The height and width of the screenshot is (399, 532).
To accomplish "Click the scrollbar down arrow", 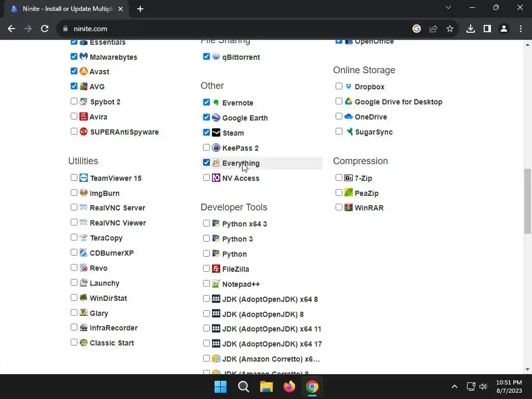I will (x=527, y=369).
